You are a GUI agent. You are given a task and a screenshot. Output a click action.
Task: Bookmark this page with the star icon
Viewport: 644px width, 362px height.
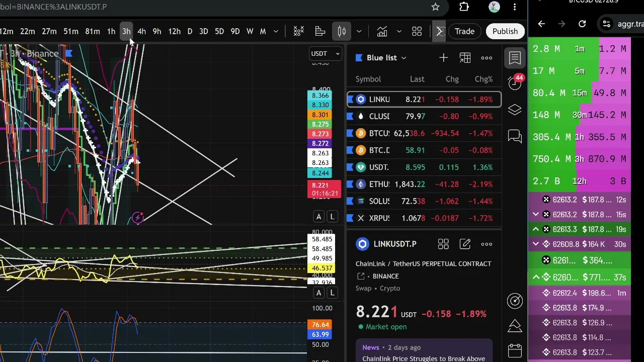coord(435,7)
